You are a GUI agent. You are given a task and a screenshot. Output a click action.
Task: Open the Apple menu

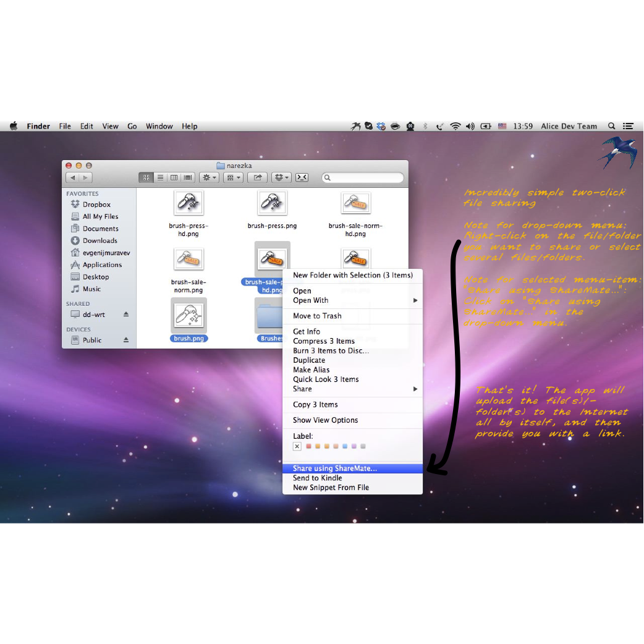click(14, 125)
